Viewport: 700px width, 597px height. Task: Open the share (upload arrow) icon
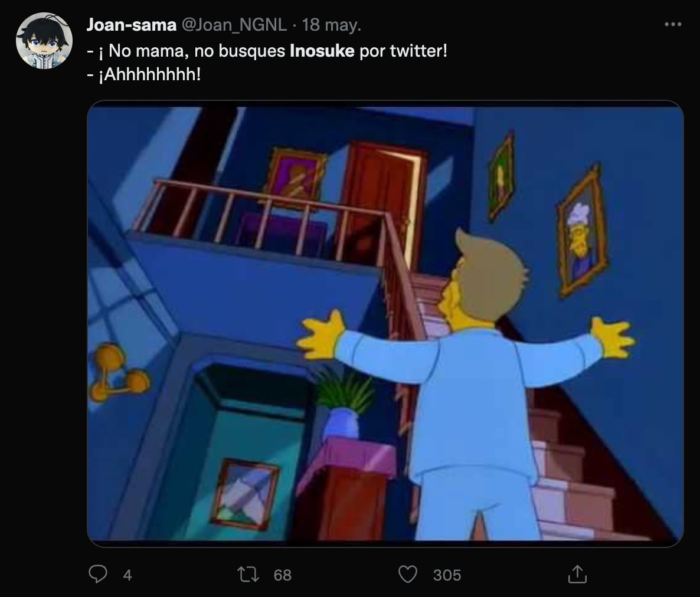pyautogui.click(x=578, y=574)
